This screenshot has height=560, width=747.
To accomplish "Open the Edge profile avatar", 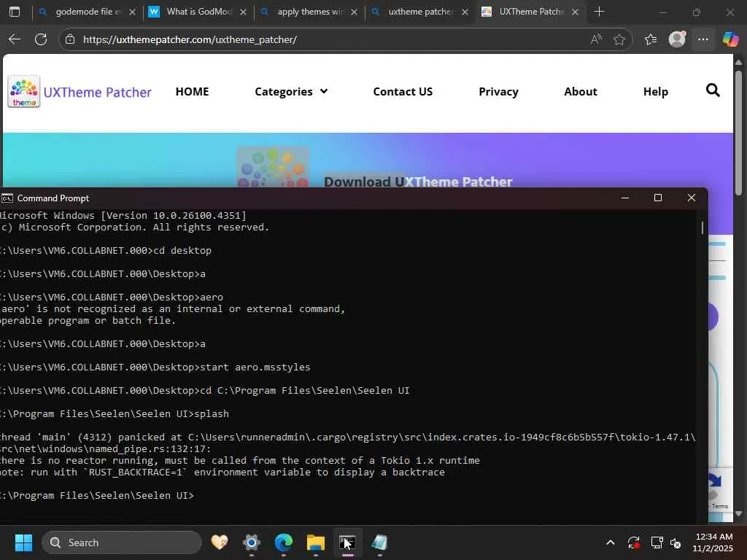I will click(x=677, y=39).
